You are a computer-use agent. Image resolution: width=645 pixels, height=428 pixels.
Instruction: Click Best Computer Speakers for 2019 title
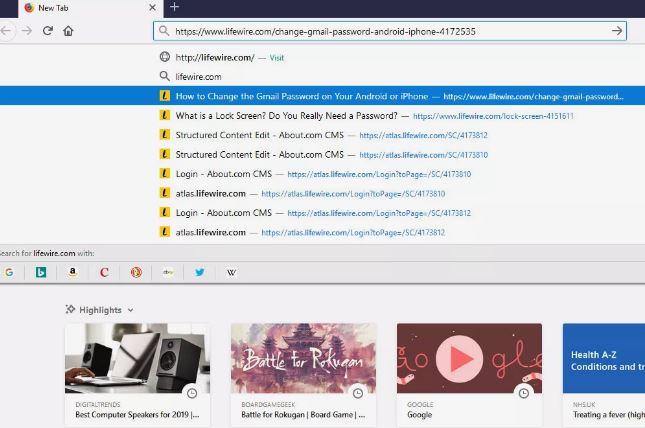point(137,415)
